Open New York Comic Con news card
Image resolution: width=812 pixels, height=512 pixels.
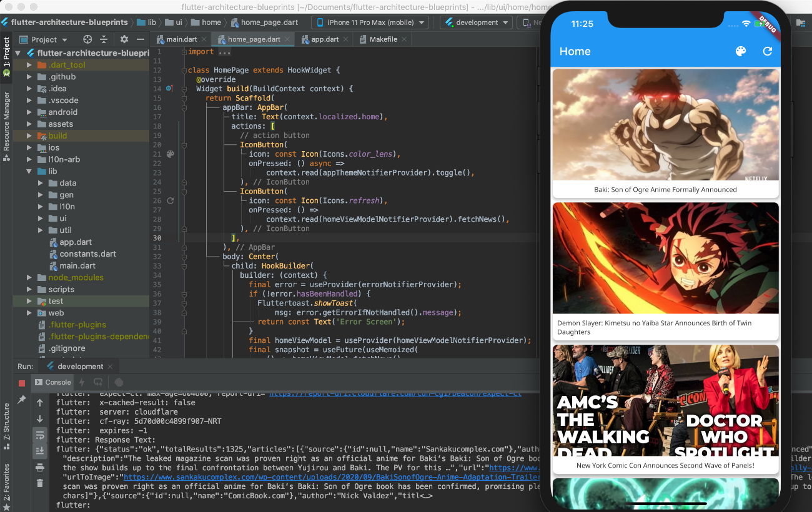pos(666,409)
